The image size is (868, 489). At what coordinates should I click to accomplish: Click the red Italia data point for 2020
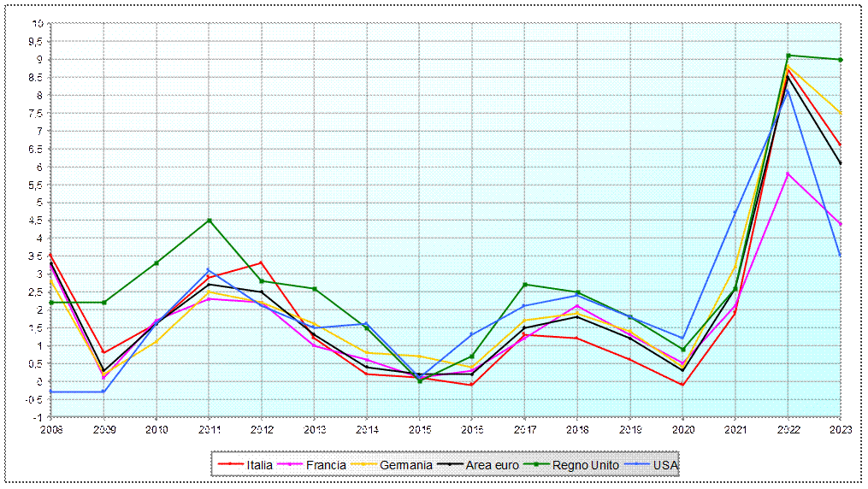coord(682,385)
